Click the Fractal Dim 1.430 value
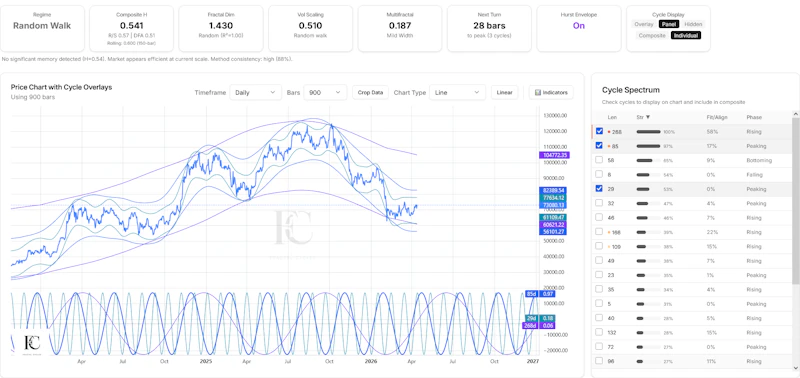 pos(221,26)
